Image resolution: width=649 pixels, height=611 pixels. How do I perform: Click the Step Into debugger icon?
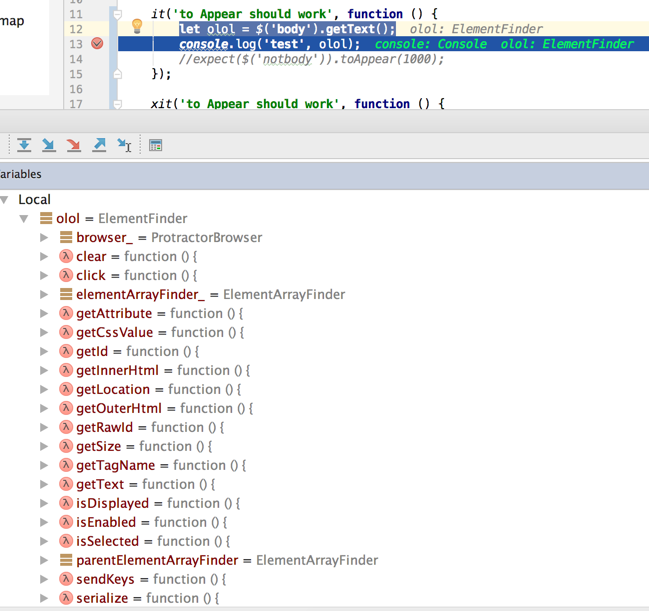(49, 145)
